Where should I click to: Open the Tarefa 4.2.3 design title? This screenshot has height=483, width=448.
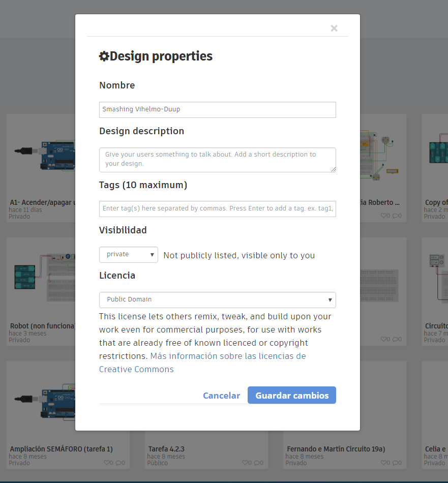(166, 449)
